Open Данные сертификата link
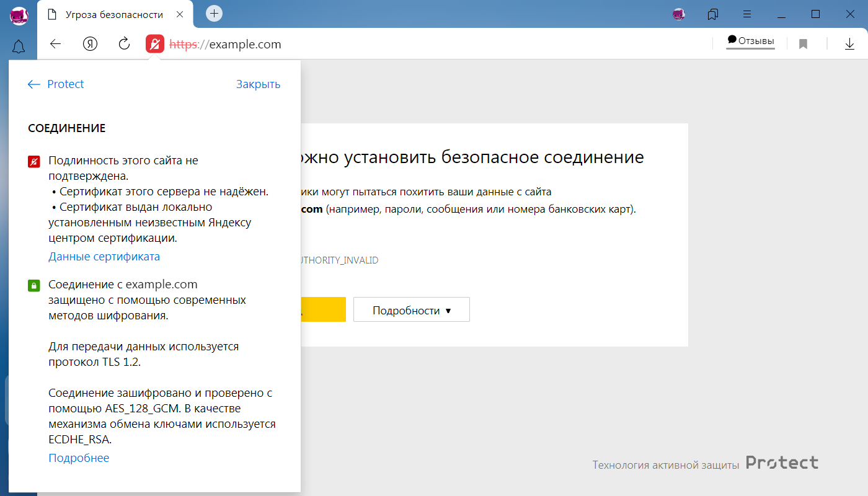 pos(104,257)
